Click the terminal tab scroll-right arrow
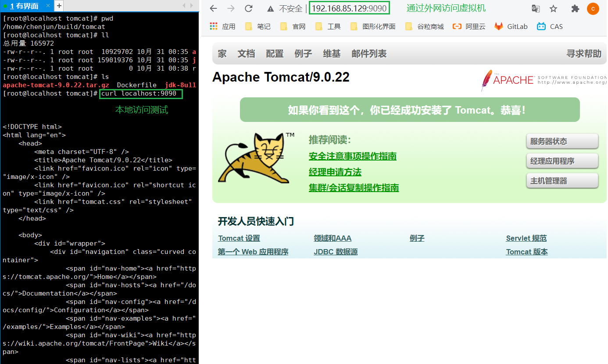 pos(192,6)
